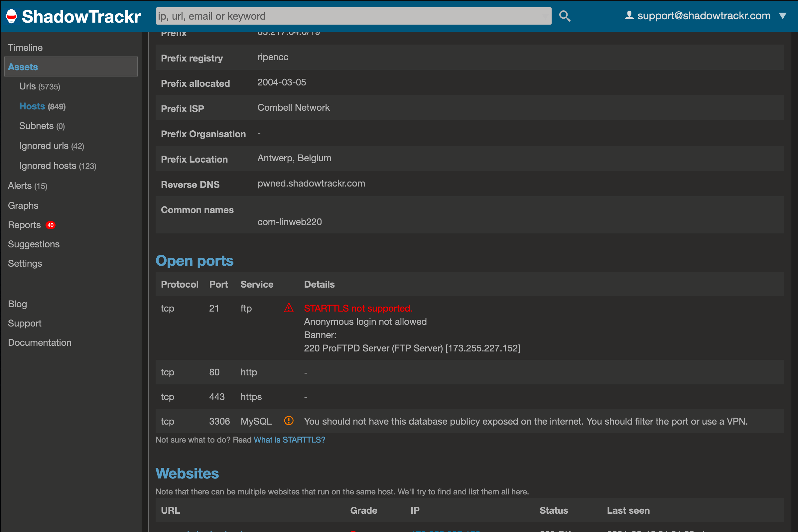Viewport: 798px width, 532px height.
Task: Click the red warning triangle beside STARTTLS message
Action: pyautogui.click(x=289, y=309)
